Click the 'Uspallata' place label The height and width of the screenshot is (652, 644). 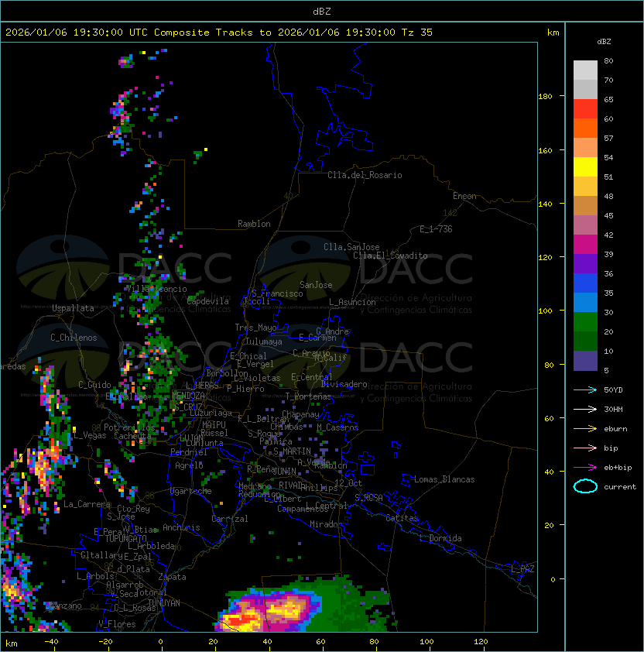(73, 308)
